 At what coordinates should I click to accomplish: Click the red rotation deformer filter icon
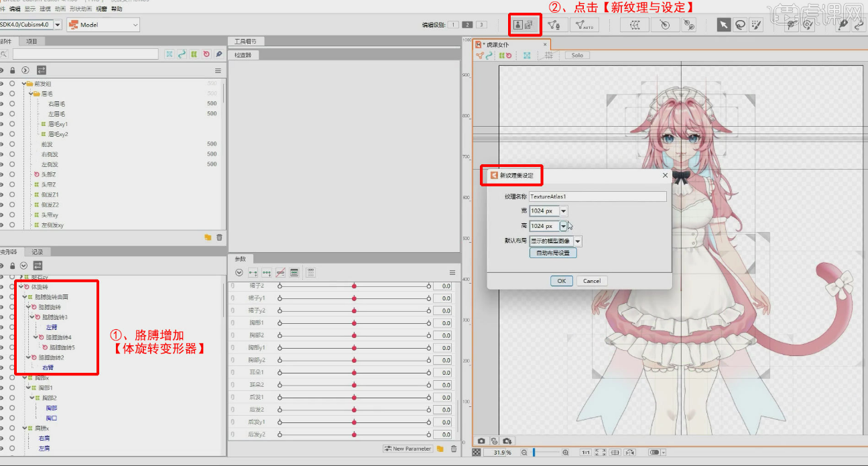(206, 54)
